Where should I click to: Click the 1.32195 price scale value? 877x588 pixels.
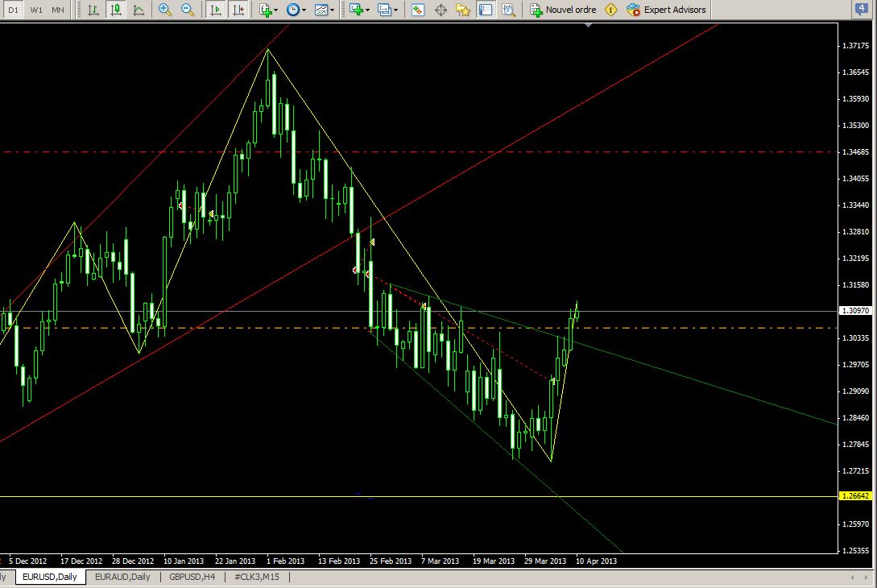coord(856,259)
